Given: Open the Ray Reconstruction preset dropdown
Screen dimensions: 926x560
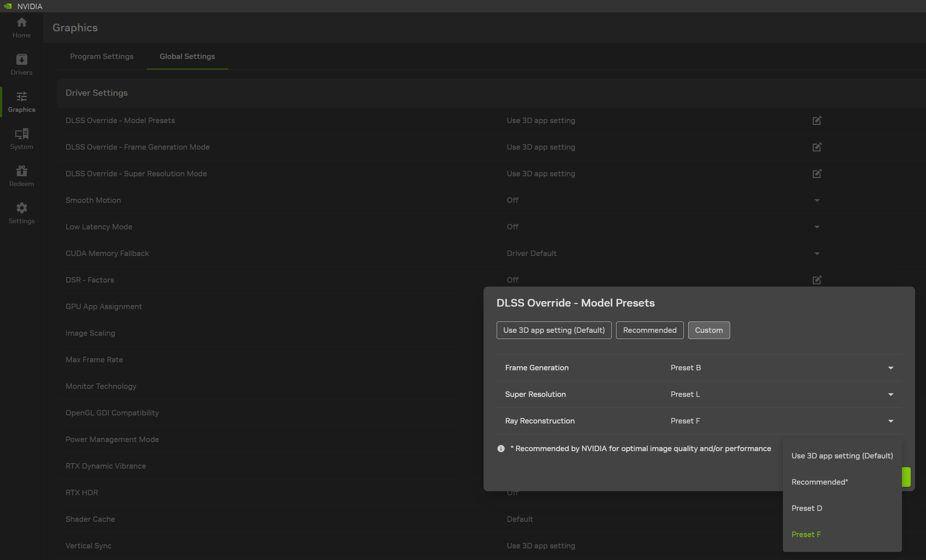Looking at the screenshot, I should [890, 421].
